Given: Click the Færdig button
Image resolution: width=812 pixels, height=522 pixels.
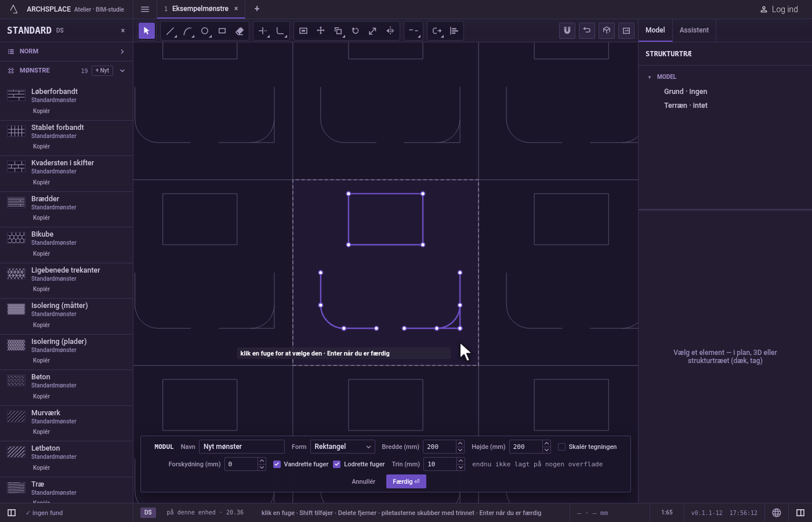Looking at the screenshot, I should (x=406, y=481).
